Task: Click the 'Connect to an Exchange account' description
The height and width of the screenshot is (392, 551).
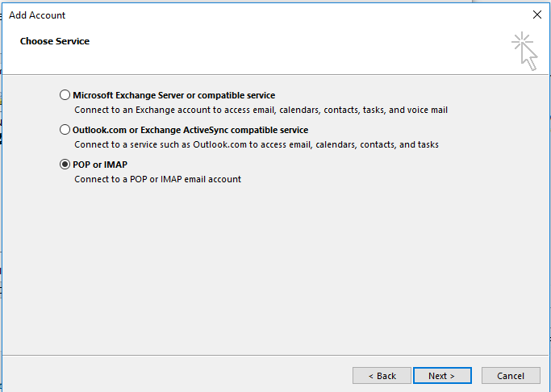Action: [261, 110]
